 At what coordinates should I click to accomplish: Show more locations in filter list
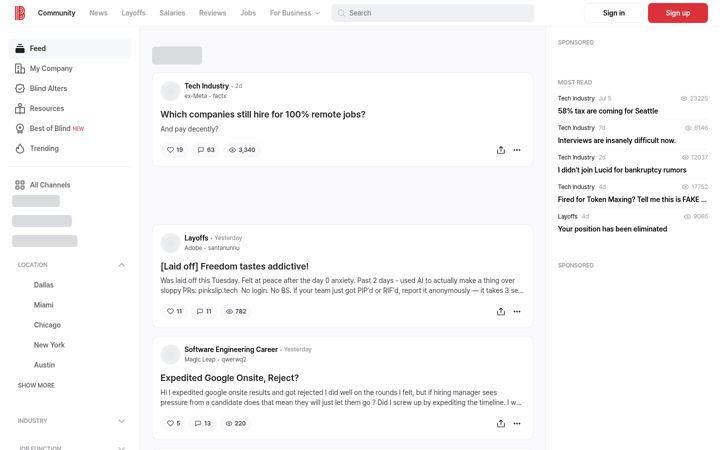click(36, 385)
